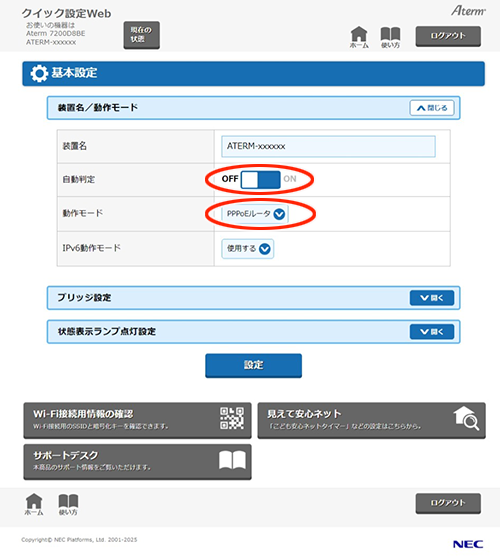
Task: Open the 見えて安心ネット card
Action: [371, 420]
